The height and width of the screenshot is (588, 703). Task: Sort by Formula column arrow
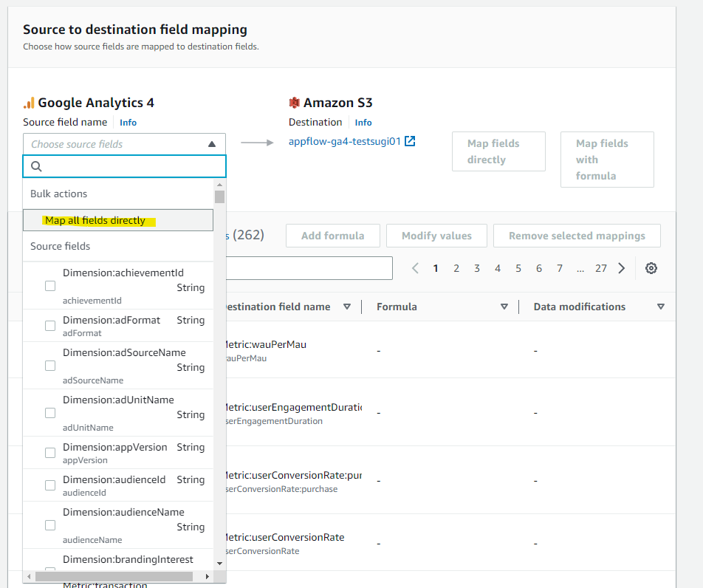(504, 307)
